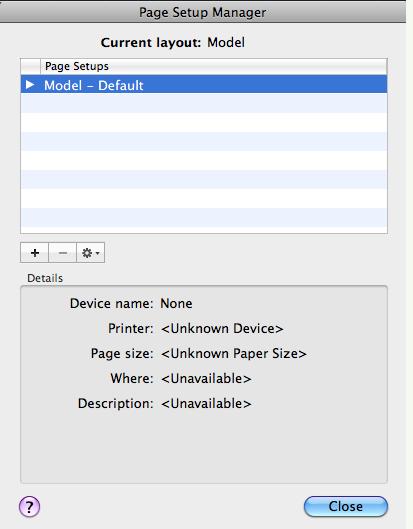413x529 pixels.
Task: Click the Device name value None
Action: click(x=176, y=304)
